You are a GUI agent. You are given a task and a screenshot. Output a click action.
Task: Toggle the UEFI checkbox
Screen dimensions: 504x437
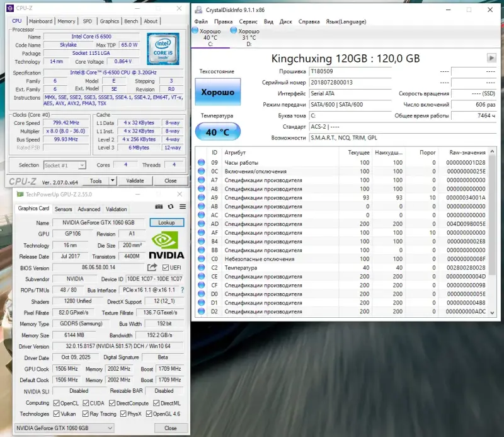(166, 268)
